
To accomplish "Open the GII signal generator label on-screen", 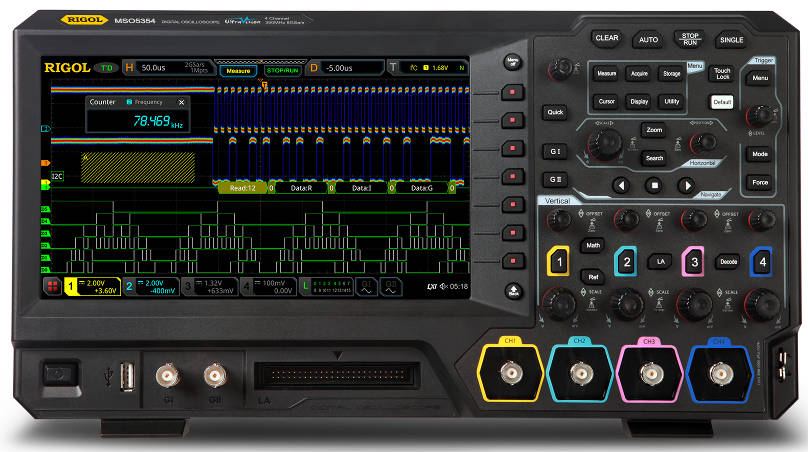I will click(391, 287).
